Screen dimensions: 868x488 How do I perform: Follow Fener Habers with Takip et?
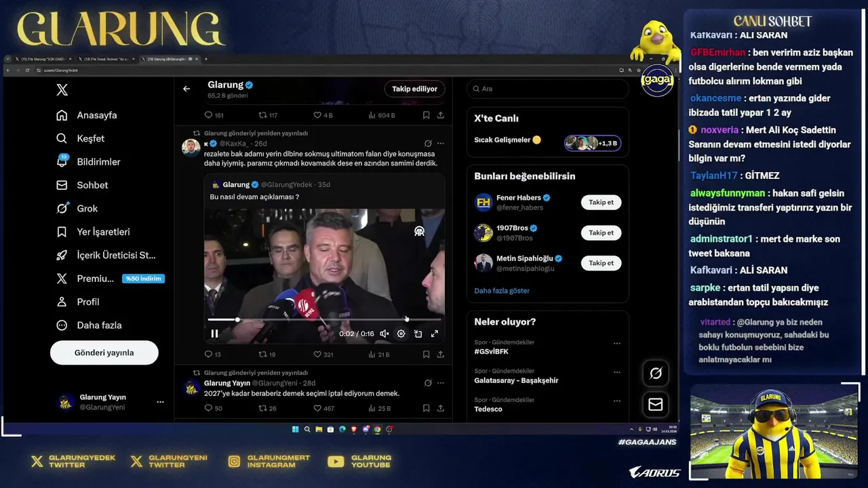(x=601, y=202)
